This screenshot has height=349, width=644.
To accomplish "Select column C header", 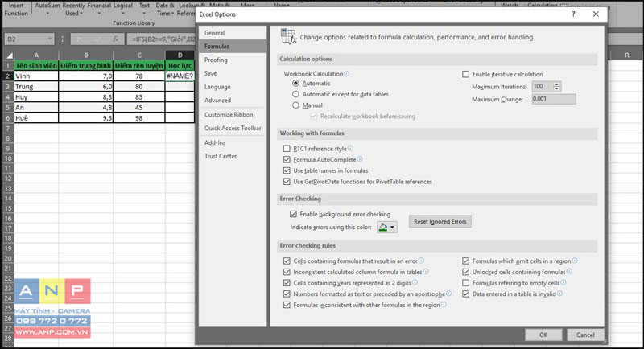I will click(x=139, y=55).
